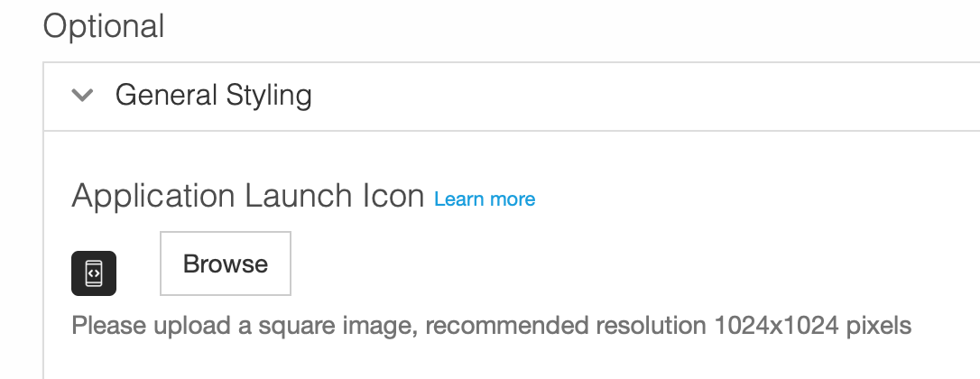This screenshot has width=980, height=379.
Task: Toggle the General Styling accordion via its arrow
Action: 82,96
